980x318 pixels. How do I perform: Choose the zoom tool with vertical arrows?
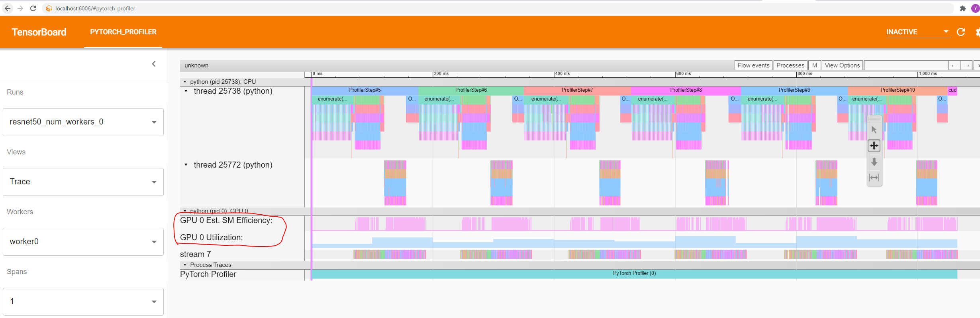pyautogui.click(x=874, y=162)
